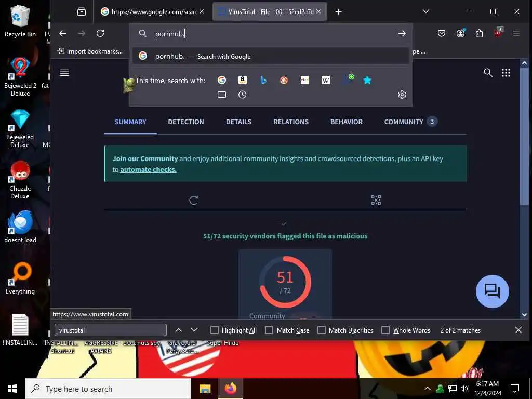Search this time with Bing
The width and height of the screenshot is (532, 399).
(263, 80)
